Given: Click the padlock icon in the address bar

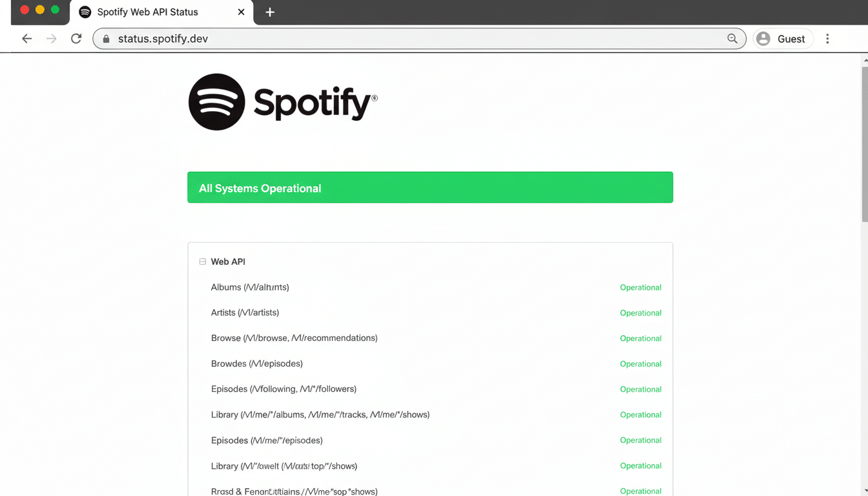Looking at the screenshot, I should [105, 38].
